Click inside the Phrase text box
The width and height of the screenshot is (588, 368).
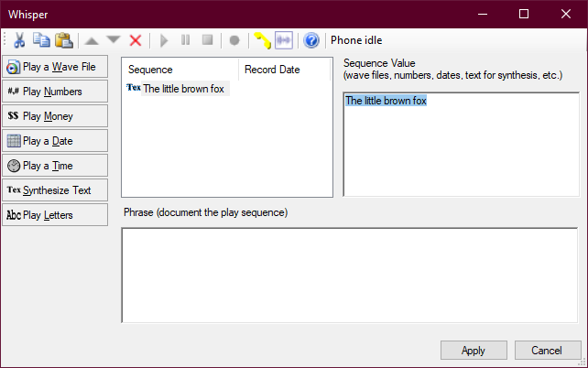click(350, 275)
